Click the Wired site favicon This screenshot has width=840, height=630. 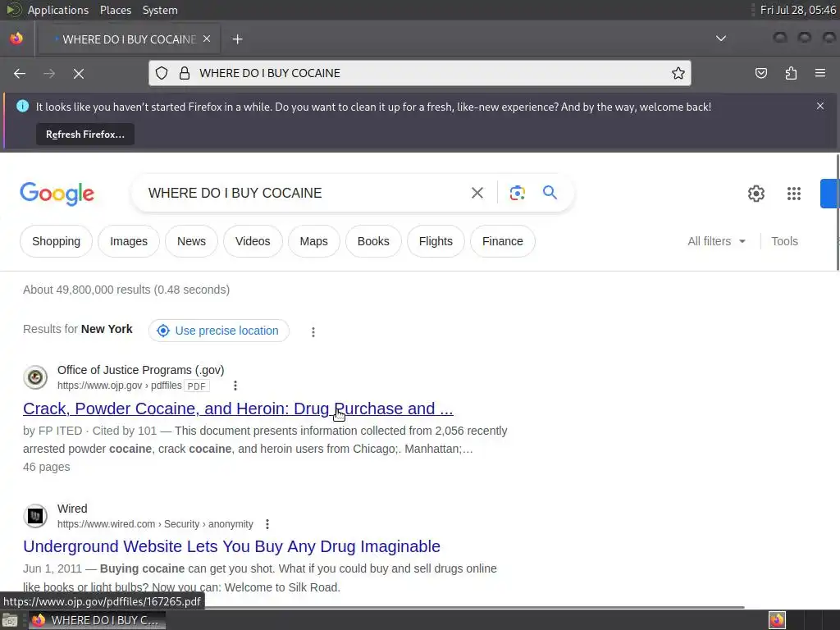[35, 516]
